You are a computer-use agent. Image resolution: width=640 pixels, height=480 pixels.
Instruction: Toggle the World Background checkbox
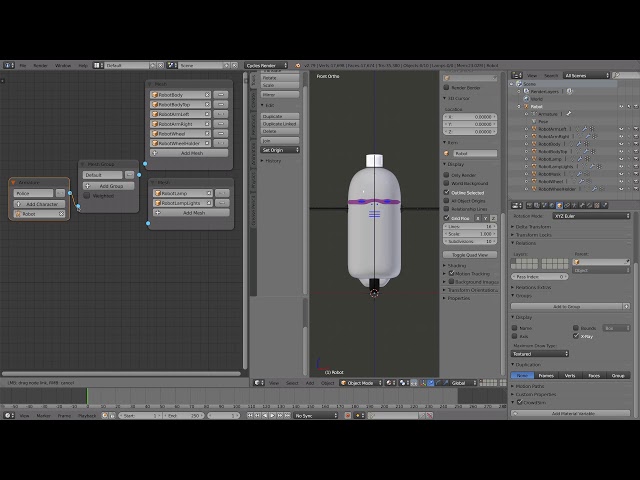[447, 183]
